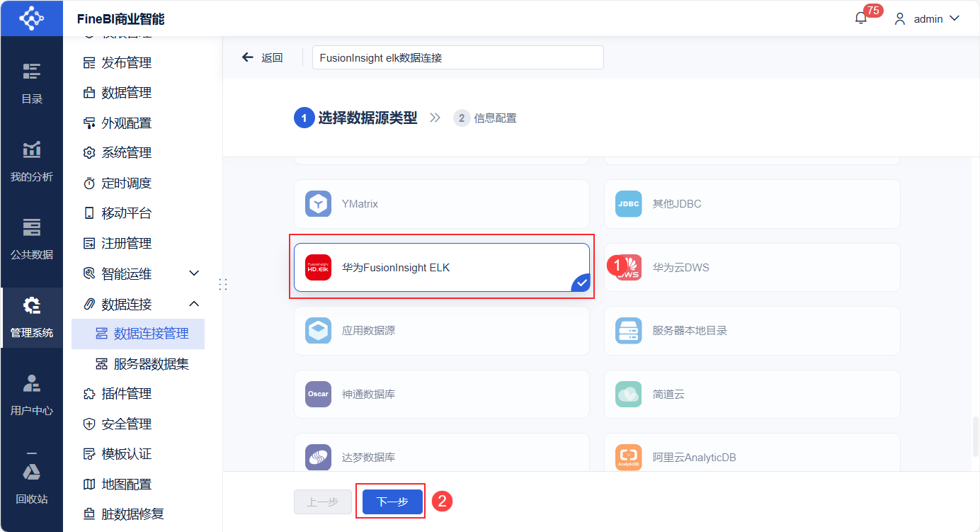Viewport: 980px width, 532px height.
Task: Click the 下一步 button
Action: pos(392,502)
